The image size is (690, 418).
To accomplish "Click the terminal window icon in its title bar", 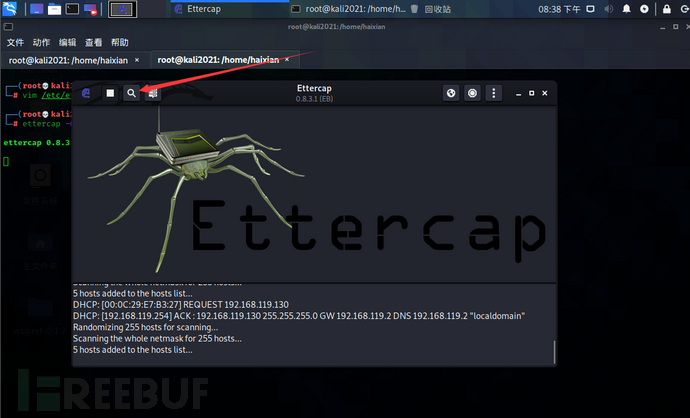I will 8,27.
